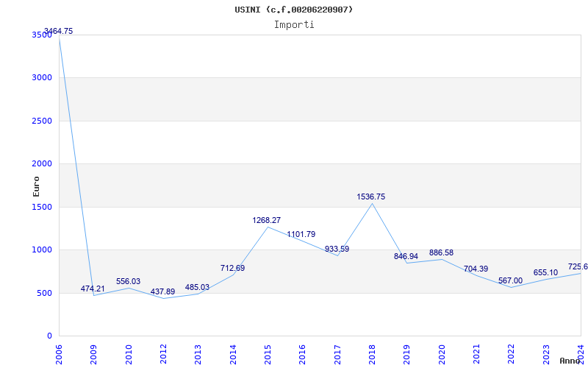Select the 2012 x-axis label

[163, 355]
